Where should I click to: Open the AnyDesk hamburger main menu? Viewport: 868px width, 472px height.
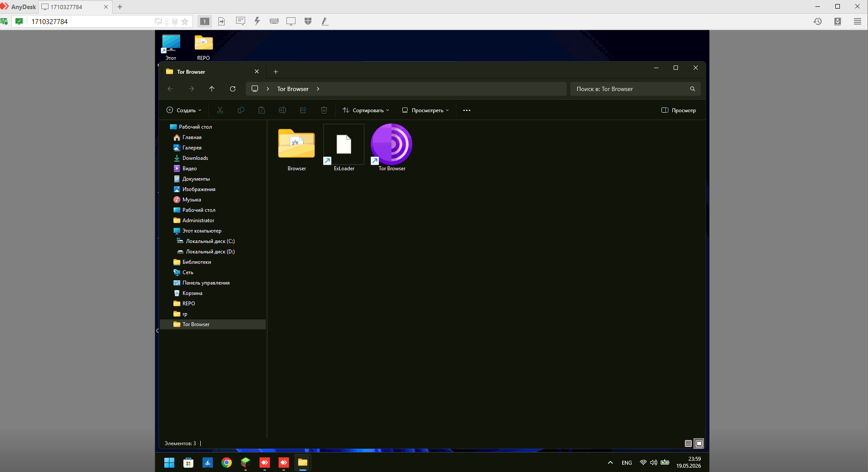(x=858, y=21)
